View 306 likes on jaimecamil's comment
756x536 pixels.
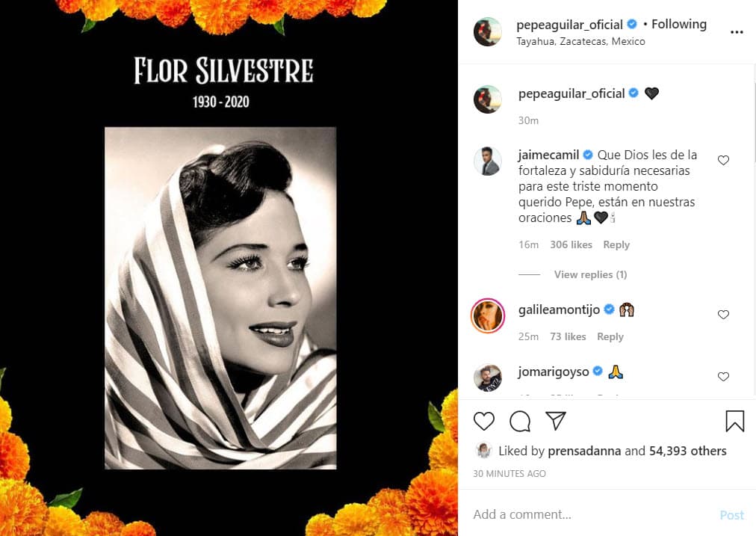571,244
